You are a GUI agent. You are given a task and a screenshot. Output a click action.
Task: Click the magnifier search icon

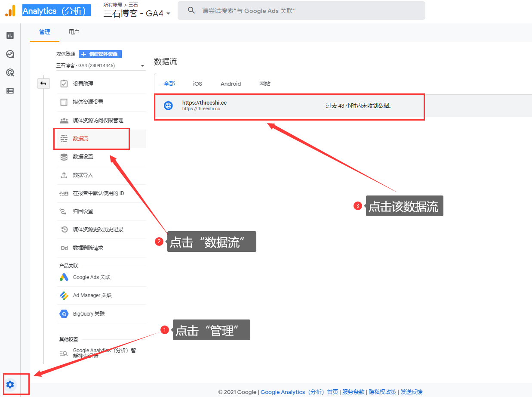click(x=192, y=10)
